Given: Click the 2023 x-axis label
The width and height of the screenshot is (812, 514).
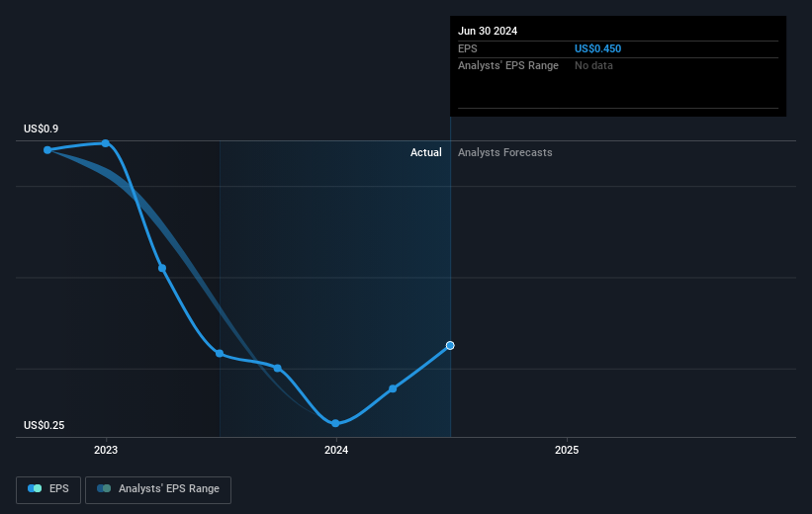Looking at the screenshot, I should (106, 451).
